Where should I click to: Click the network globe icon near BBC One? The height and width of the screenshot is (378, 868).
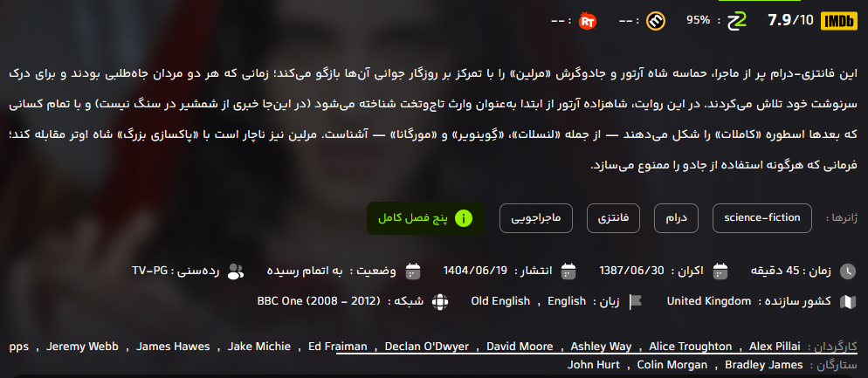point(441,302)
